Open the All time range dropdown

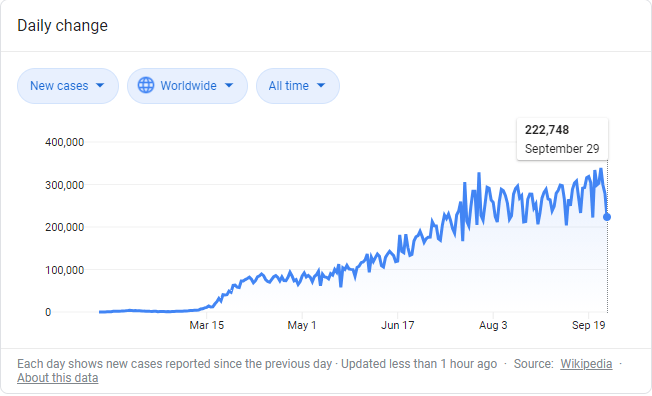(x=298, y=86)
